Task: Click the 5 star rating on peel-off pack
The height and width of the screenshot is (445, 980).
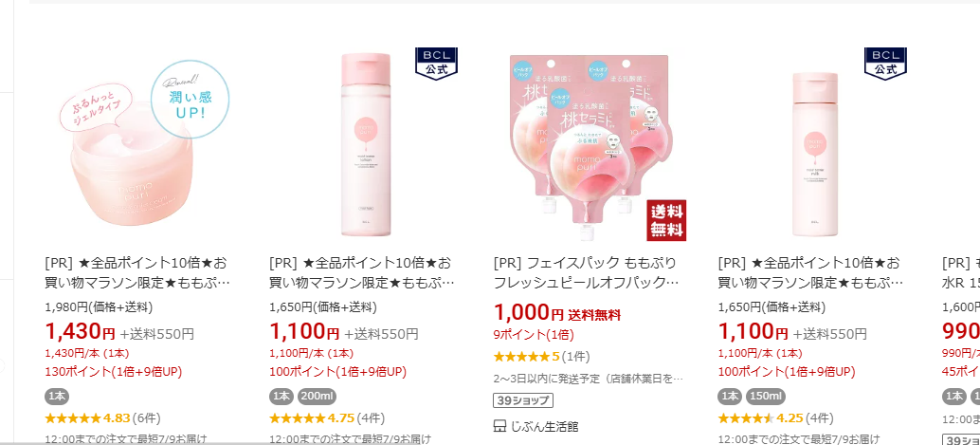Action: (x=526, y=357)
